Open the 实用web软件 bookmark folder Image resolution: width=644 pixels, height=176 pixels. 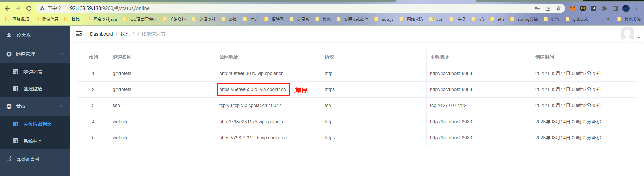(x=352, y=19)
